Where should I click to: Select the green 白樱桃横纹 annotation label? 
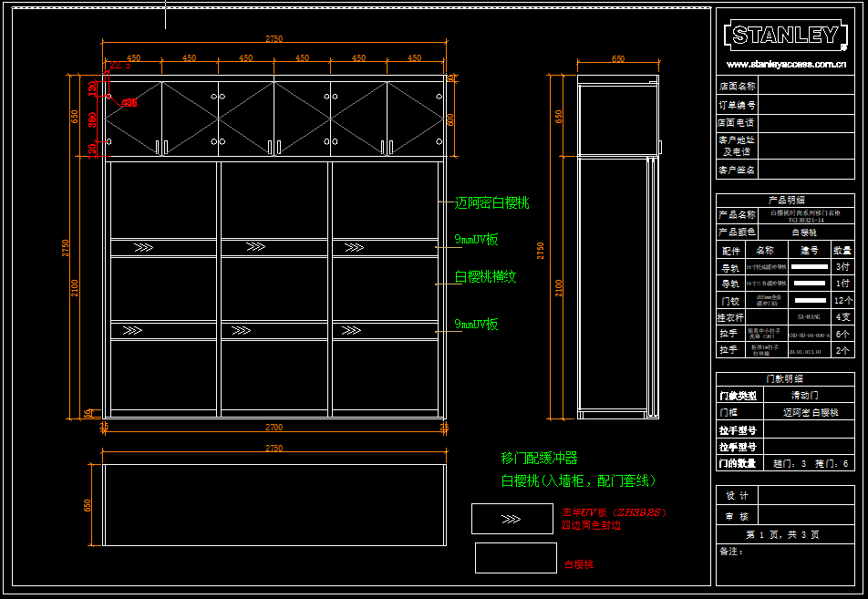point(485,276)
